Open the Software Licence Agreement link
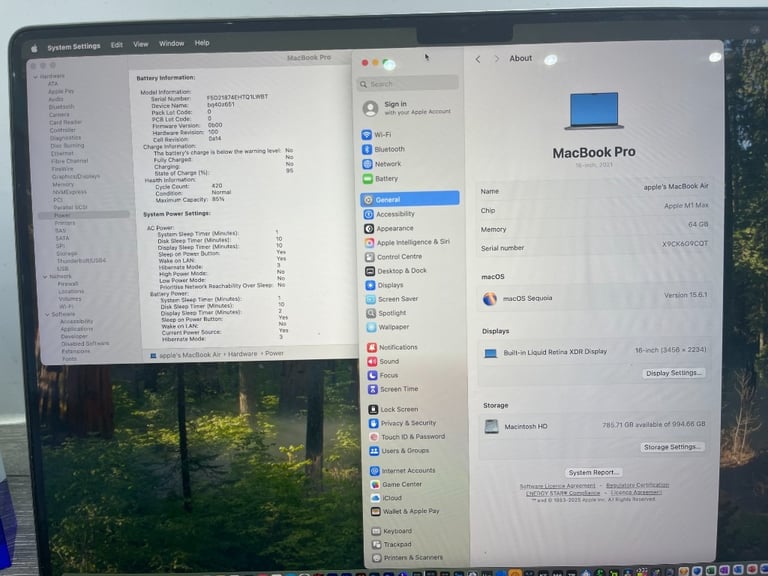This screenshot has height=576, width=768. click(x=557, y=486)
